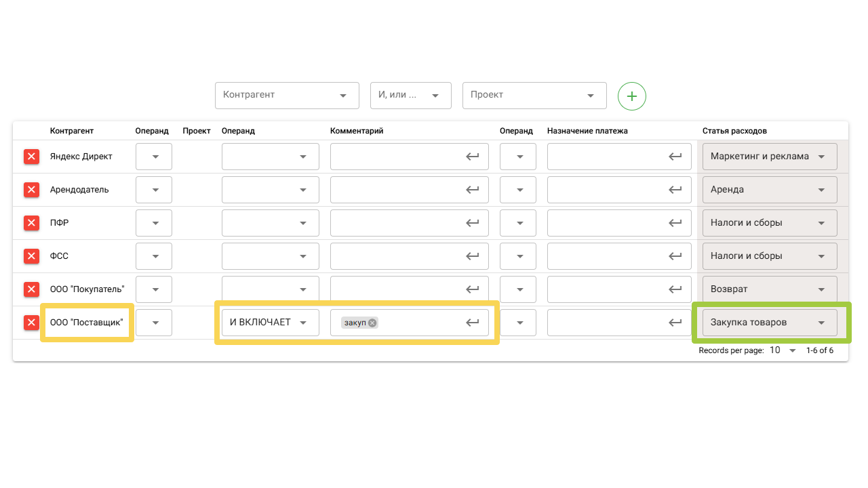Open the Аренда expense category dropdown
868x488 pixels.
(769, 190)
